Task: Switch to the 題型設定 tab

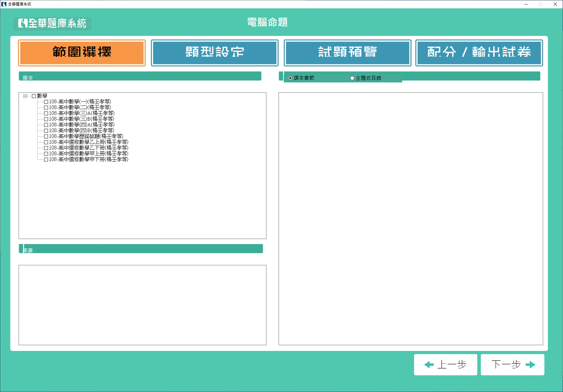Action: [x=215, y=53]
